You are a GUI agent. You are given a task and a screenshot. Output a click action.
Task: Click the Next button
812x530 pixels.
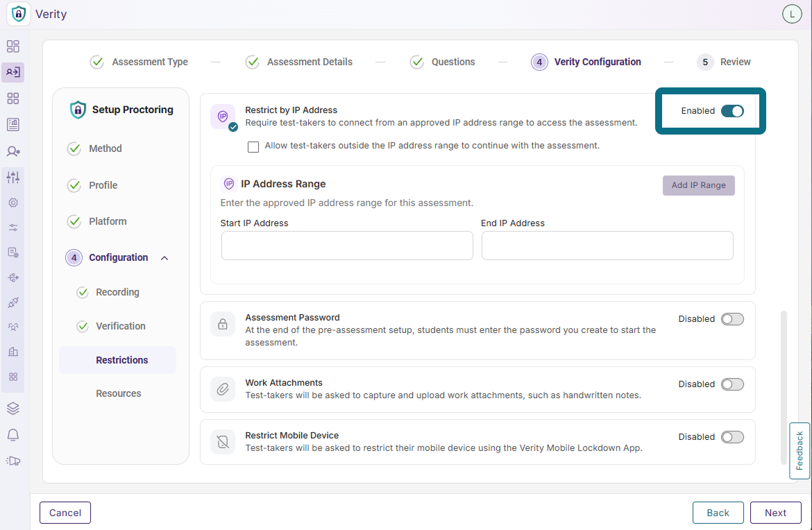click(775, 513)
